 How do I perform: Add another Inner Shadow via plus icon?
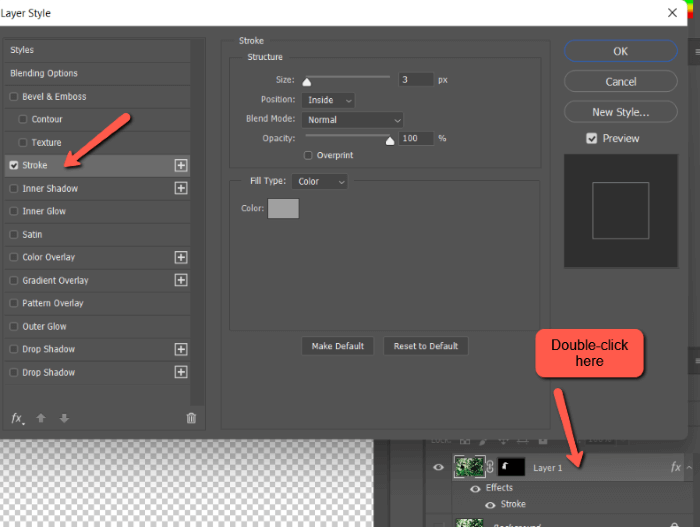(x=181, y=188)
